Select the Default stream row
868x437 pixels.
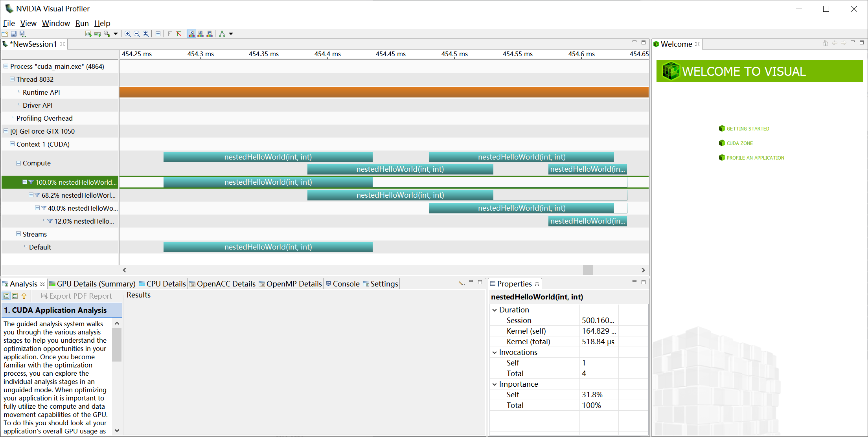click(40, 247)
